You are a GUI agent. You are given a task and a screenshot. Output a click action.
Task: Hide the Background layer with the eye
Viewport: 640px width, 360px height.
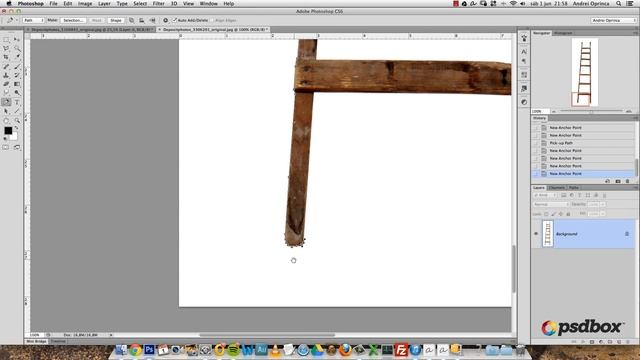[x=536, y=234]
